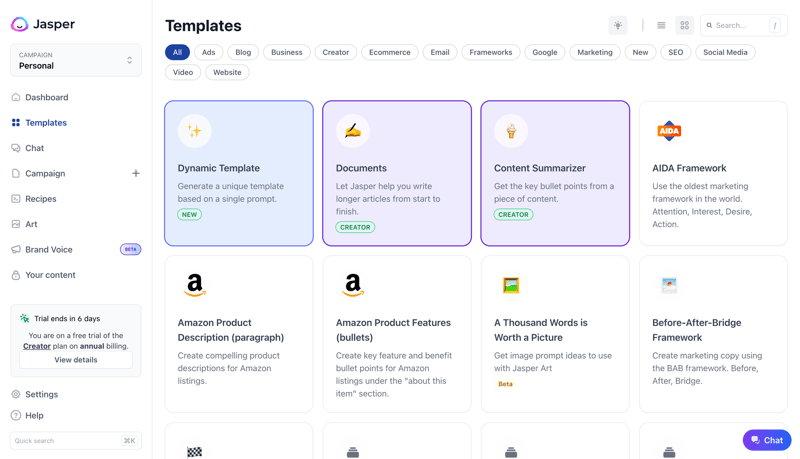Filter templates by Creator
This screenshot has height=459, width=800.
(336, 52)
